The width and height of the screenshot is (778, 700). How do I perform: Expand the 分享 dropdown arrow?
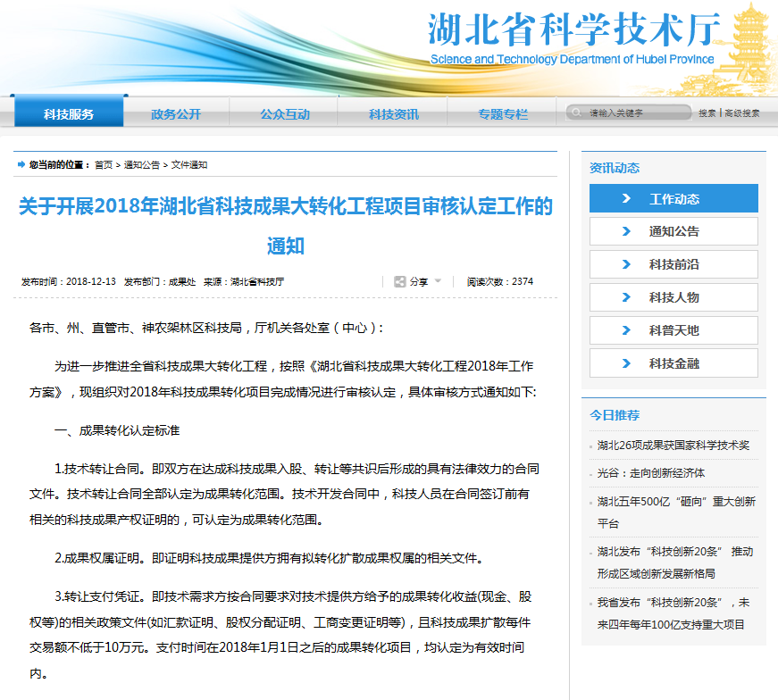438,280
